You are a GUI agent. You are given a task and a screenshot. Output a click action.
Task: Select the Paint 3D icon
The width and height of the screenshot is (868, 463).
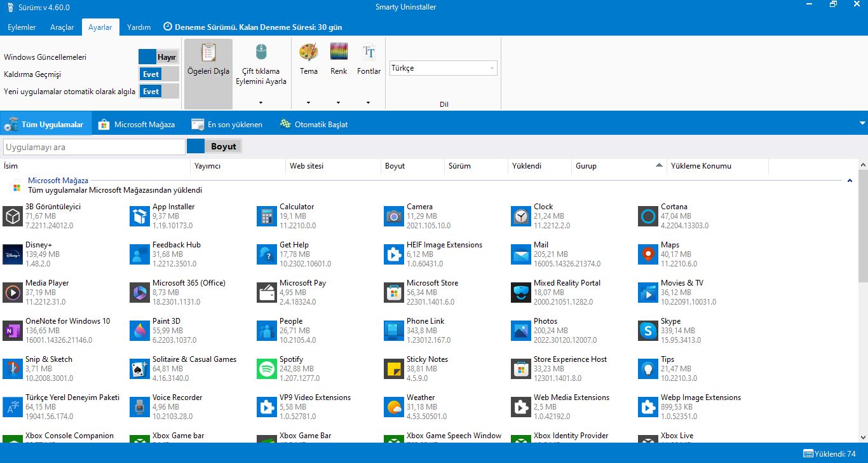click(140, 331)
